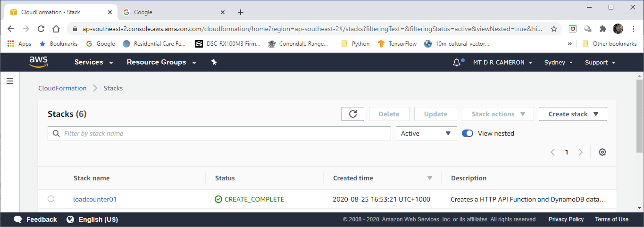Open Create stack dropdown
Screen dimensions: 644x227
pyautogui.click(x=573, y=114)
